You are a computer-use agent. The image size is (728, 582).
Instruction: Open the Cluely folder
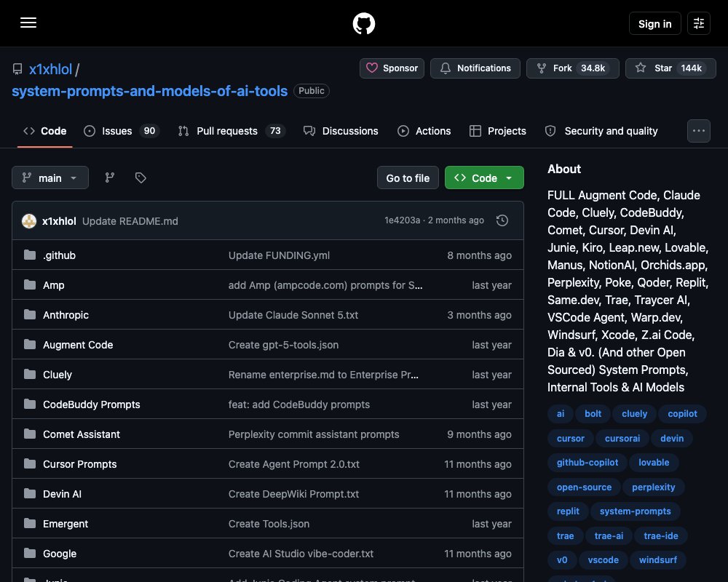pyautogui.click(x=57, y=375)
